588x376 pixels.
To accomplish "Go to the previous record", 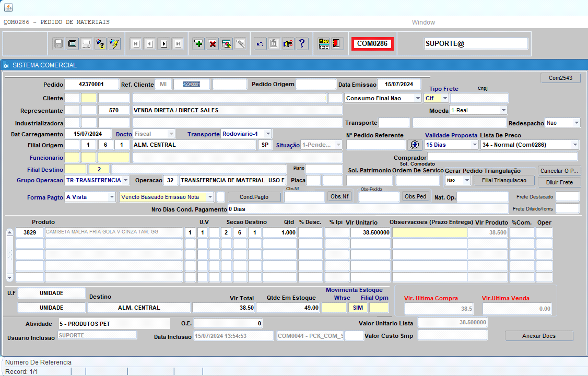I will (150, 44).
